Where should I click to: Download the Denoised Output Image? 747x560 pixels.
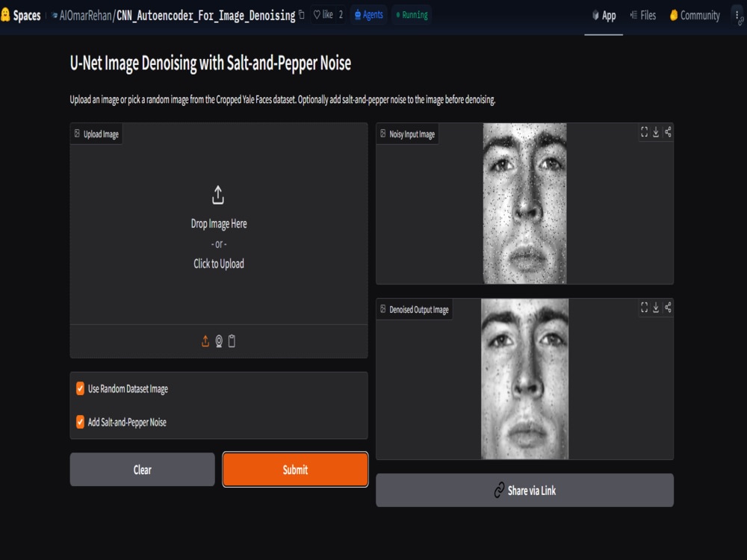coord(656,308)
